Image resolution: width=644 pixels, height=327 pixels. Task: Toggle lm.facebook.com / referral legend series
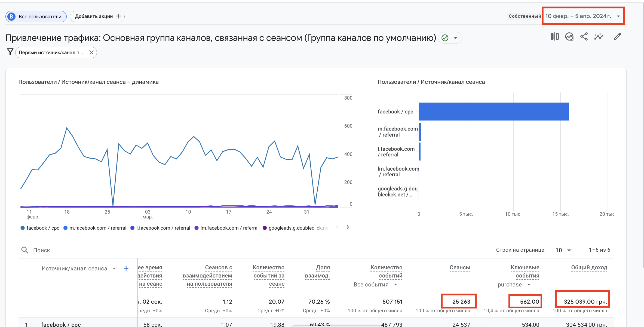click(226, 228)
